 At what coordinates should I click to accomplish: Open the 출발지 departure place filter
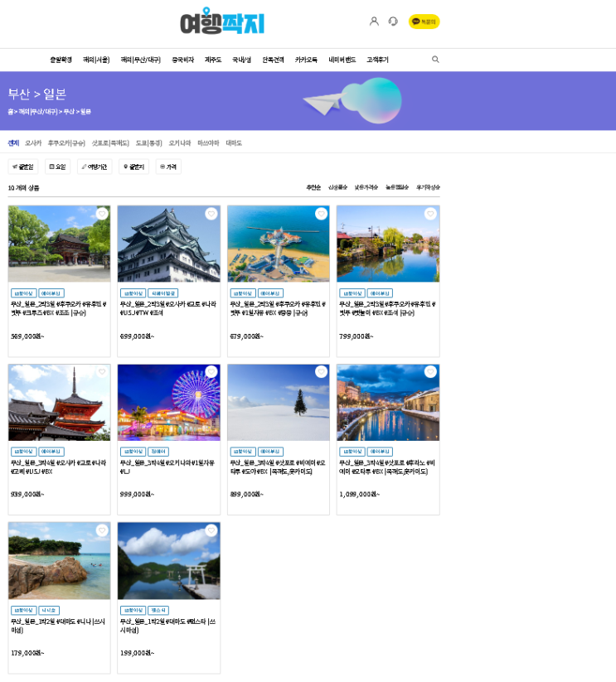[x=134, y=167]
